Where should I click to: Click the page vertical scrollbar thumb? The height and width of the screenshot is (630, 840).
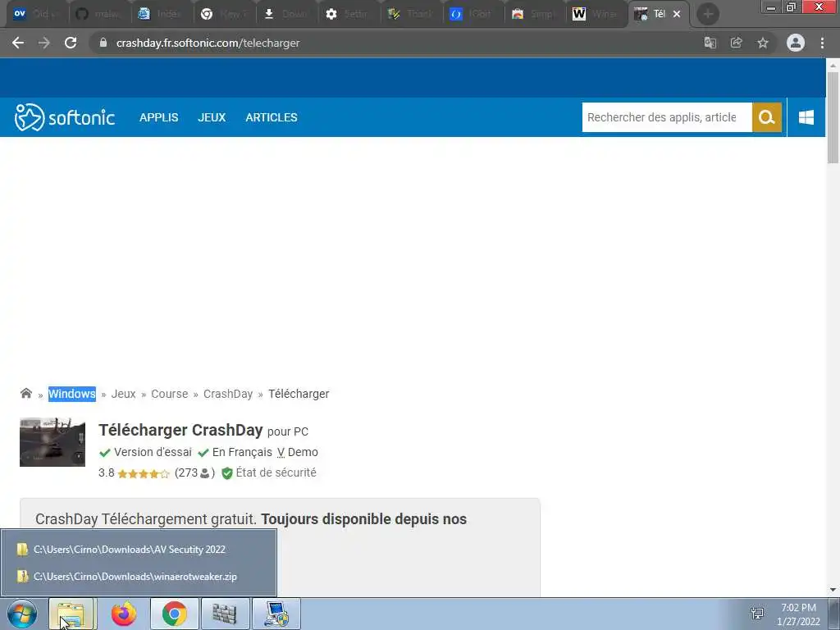click(833, 116)
